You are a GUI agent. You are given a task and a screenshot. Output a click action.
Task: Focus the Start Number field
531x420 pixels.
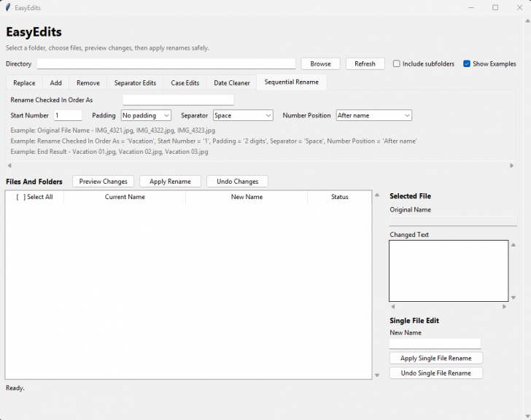click(x=68, y=115)
